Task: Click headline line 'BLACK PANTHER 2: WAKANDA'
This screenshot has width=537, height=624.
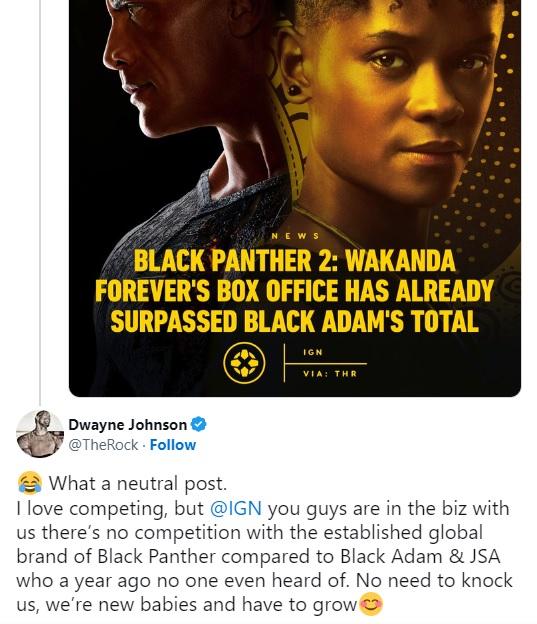Action: click(x=295, y=261)
